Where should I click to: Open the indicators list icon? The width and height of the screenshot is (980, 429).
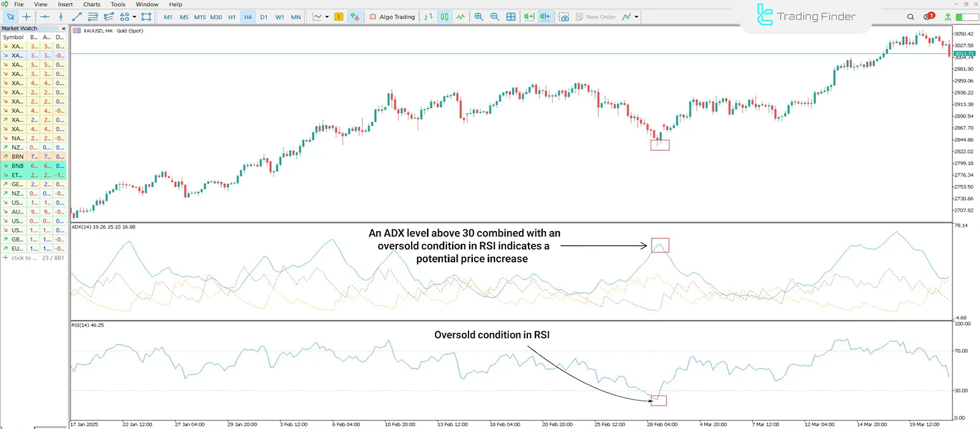point(626,17)
